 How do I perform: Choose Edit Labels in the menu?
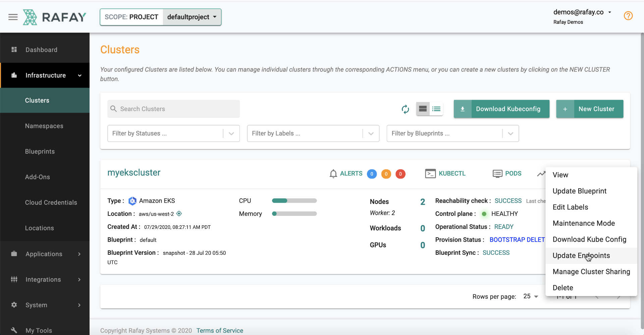(x=591, y=207)
